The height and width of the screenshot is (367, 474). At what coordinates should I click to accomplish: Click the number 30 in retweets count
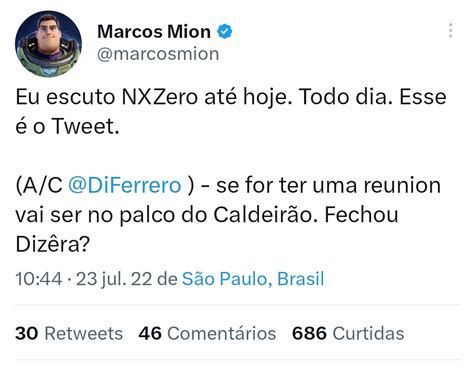point(27,333)
